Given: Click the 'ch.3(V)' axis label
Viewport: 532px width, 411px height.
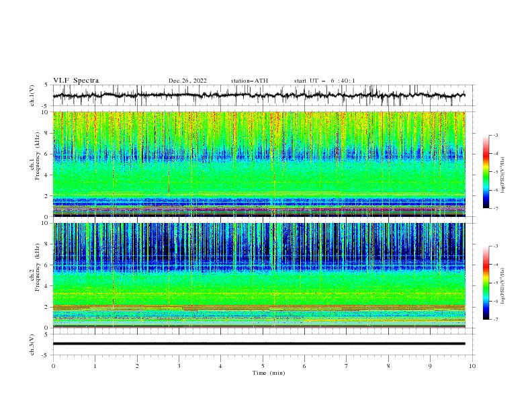Looking at the screenshot, I should point(32,345).
